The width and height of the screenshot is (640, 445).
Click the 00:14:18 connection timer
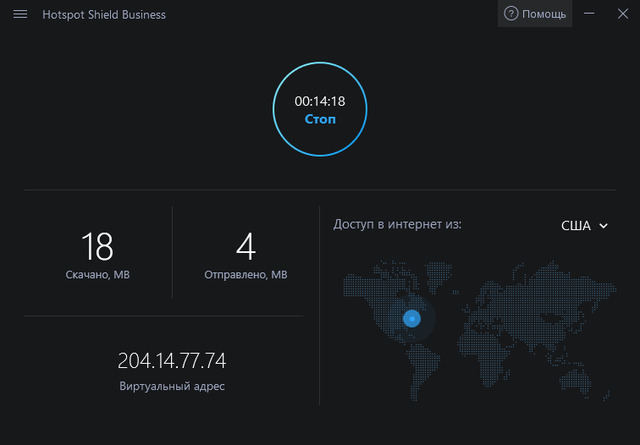click(320, 101)
